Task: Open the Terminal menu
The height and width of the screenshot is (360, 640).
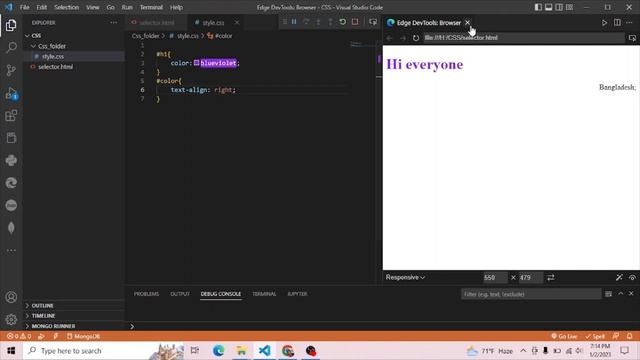Action: point(151,7)
